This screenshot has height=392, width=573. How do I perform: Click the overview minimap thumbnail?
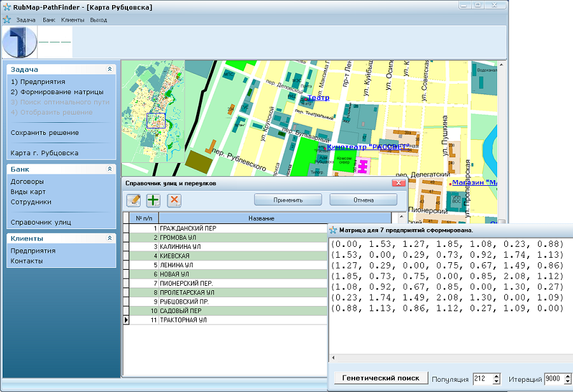click(x=153, y=111)
